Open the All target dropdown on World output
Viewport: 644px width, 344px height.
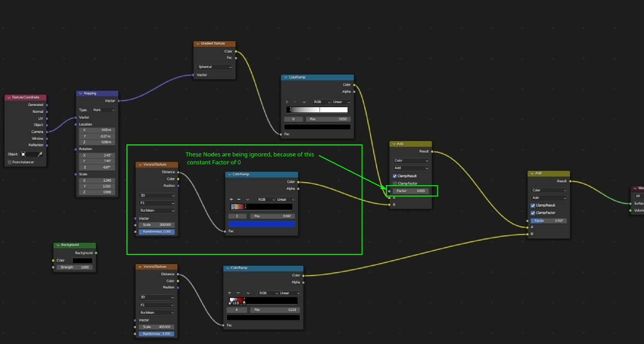[x=639, y=196]
